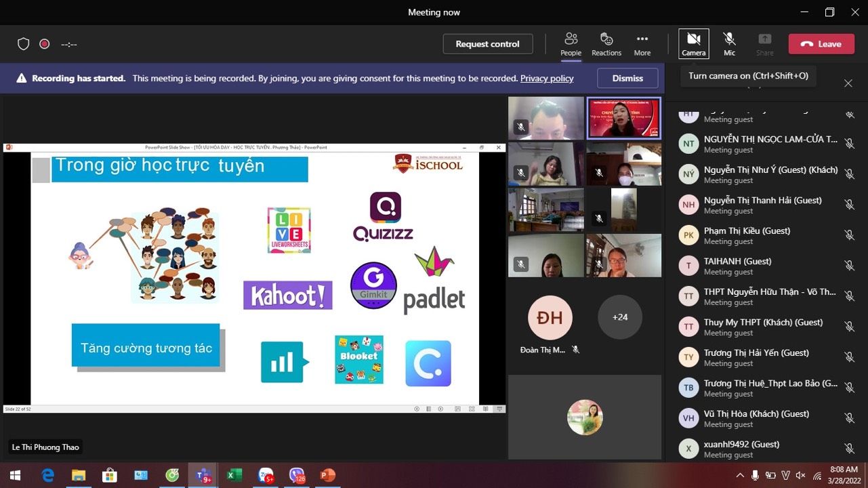Screen dimensions: 868x488
Task: Go to next slide in PowerPoint bar
Action: tap(440, 409)
